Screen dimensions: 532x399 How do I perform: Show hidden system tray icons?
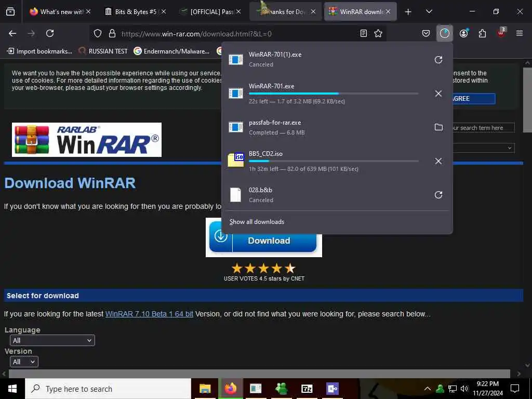[428, 389]
